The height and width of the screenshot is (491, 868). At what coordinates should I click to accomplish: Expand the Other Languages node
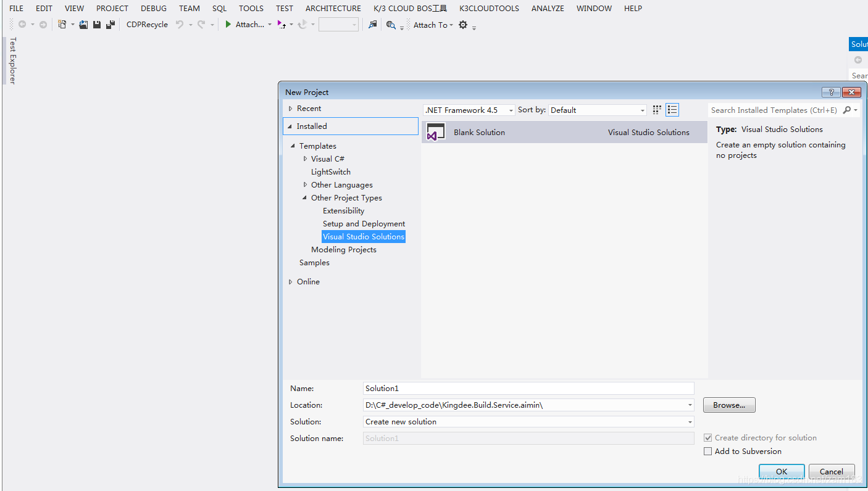click(x=305, y=185)
